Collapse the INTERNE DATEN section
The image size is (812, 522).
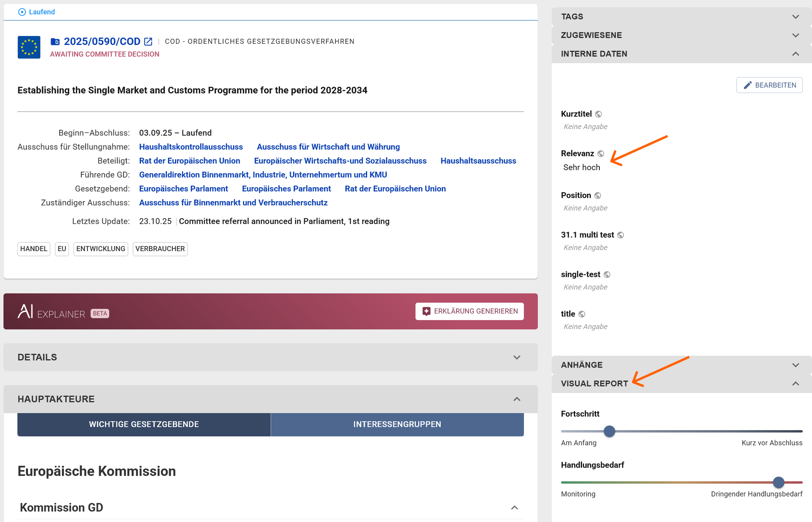click(795, 54)
